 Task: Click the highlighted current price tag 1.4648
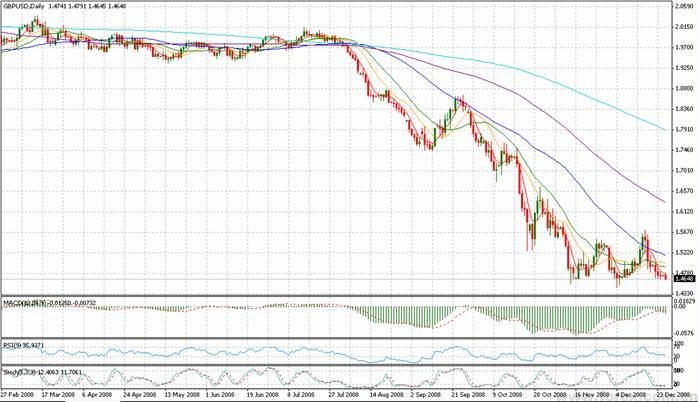point(685,279)
